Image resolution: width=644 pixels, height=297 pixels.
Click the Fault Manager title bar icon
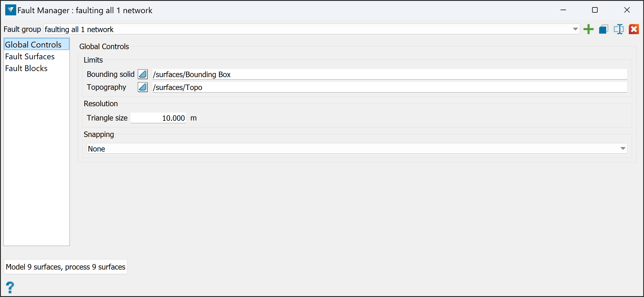point(10,10)
